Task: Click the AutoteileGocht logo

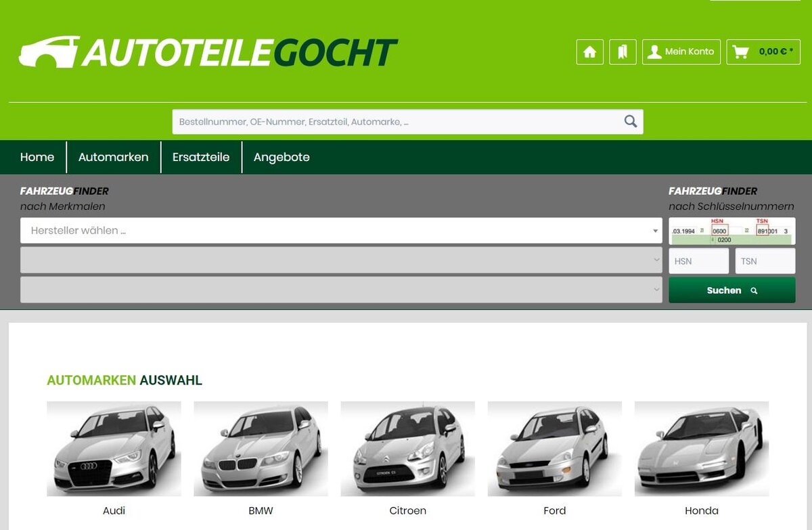Action: [208, 52]
